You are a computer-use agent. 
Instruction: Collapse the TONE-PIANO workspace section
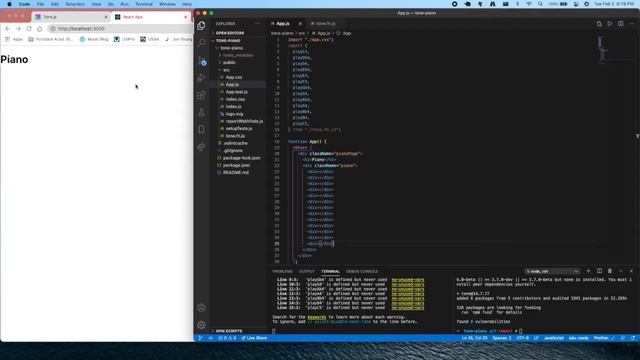click(228, 41)
